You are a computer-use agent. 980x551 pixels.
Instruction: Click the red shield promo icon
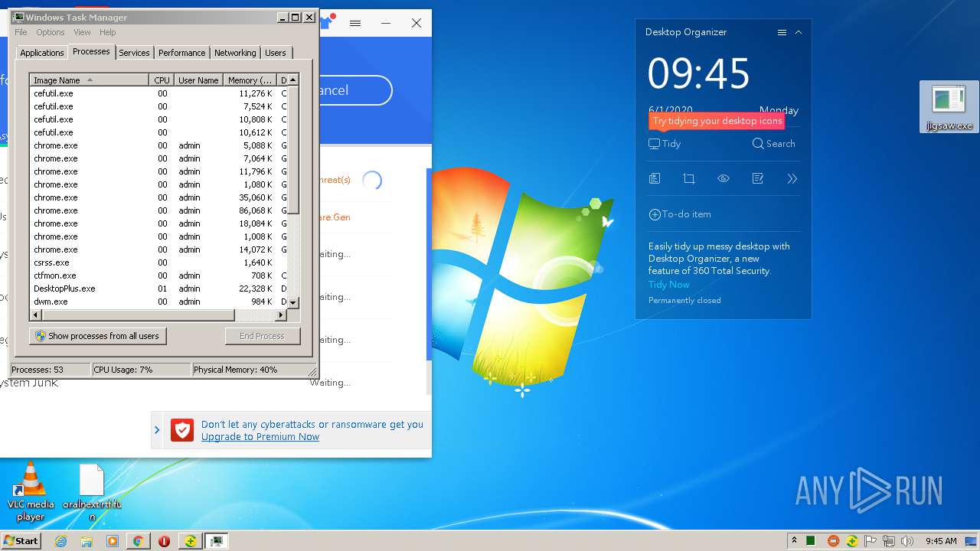[x=182, y=430]
